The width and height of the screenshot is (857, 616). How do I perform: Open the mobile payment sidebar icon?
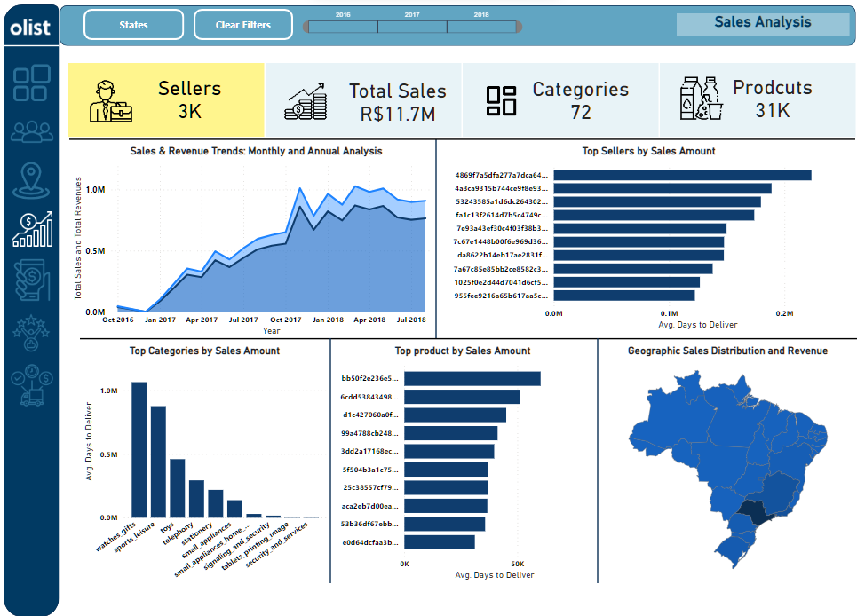(x=30, y=280)
